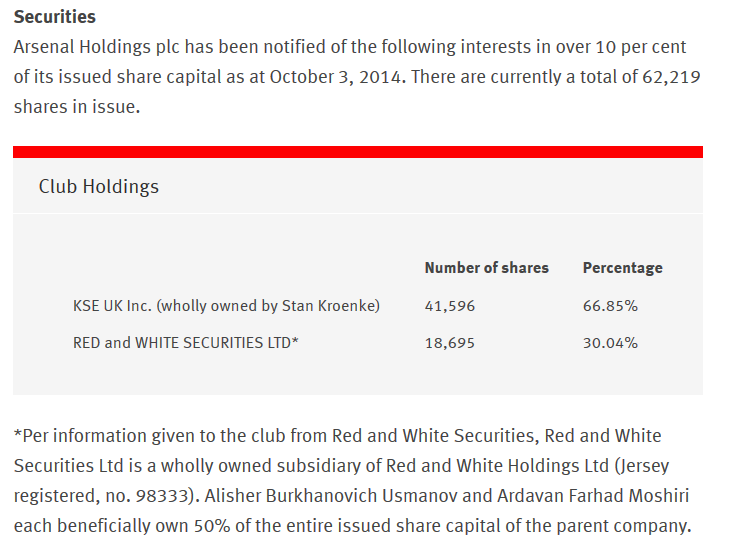Image resolution: width=733 pixels, height=552 pixels.
Task: Click the Club Holdings table title
Action: 98,187
